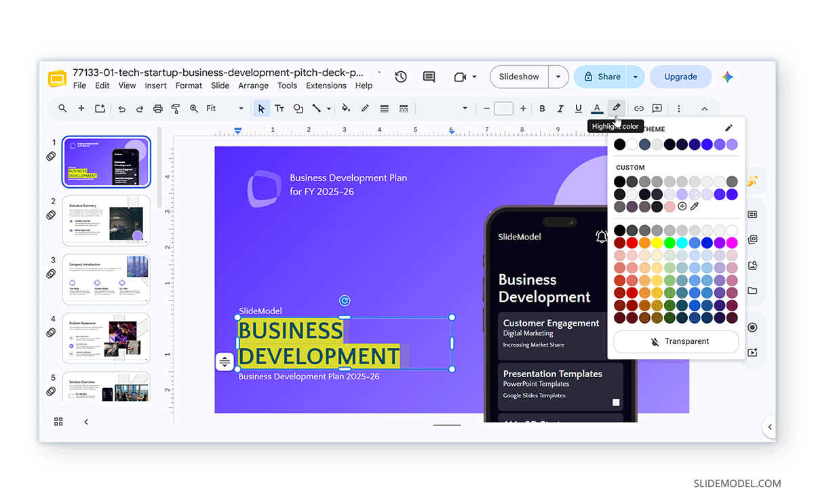814x504 pixels.
Task: Choose the cyan swatch
Action: (x=682, y=243)
